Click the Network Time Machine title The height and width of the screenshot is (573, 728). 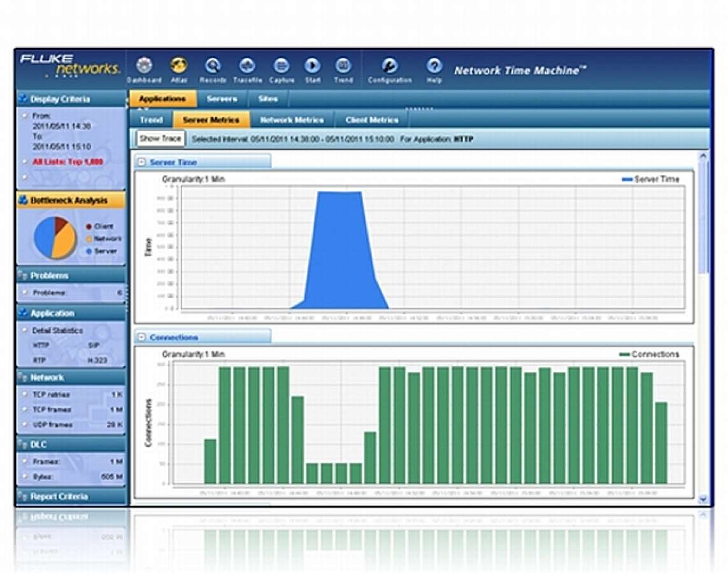pos(520,71)
